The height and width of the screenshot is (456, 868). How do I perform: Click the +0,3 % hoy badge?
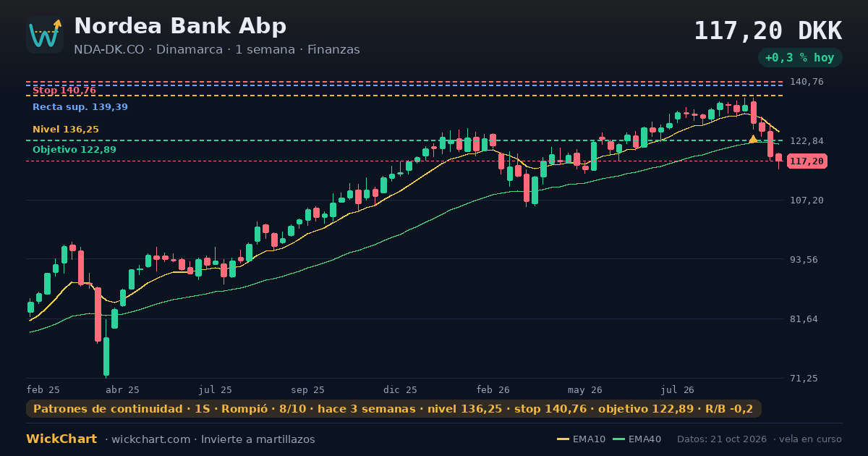800,58
